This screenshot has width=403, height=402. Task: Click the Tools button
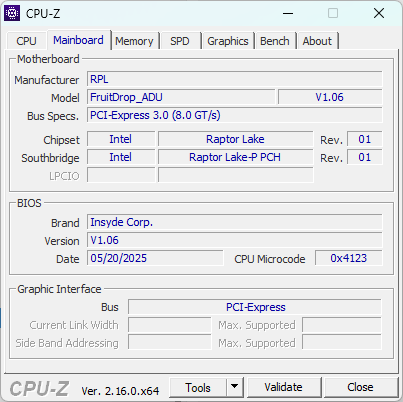click(x=198, y=387)
